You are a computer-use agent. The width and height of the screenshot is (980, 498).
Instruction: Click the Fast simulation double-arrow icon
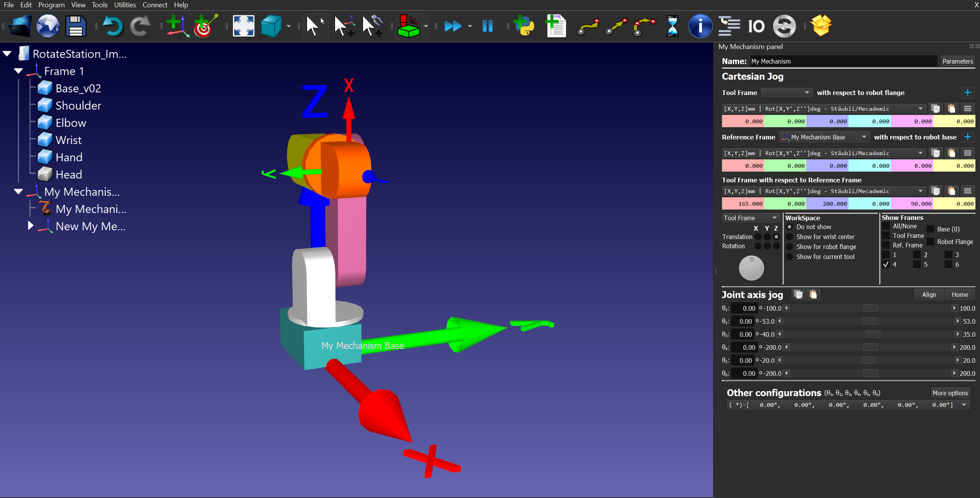tap(453, 26)
